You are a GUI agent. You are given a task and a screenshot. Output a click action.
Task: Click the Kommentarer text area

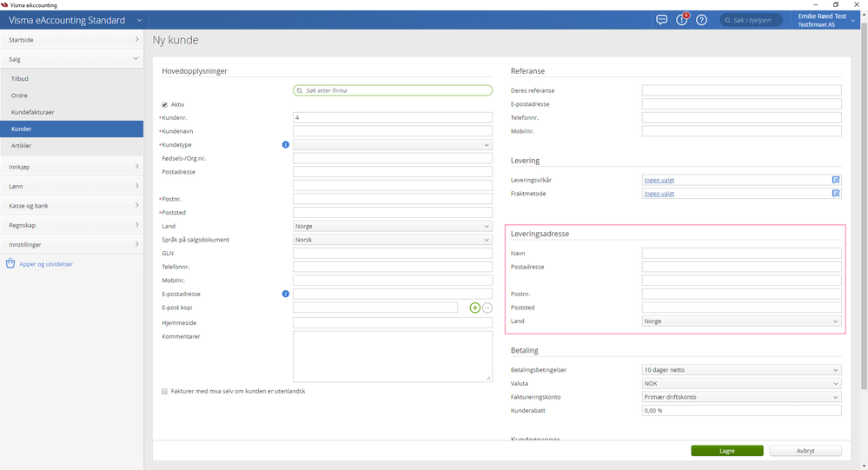click(x=393, y=356)
